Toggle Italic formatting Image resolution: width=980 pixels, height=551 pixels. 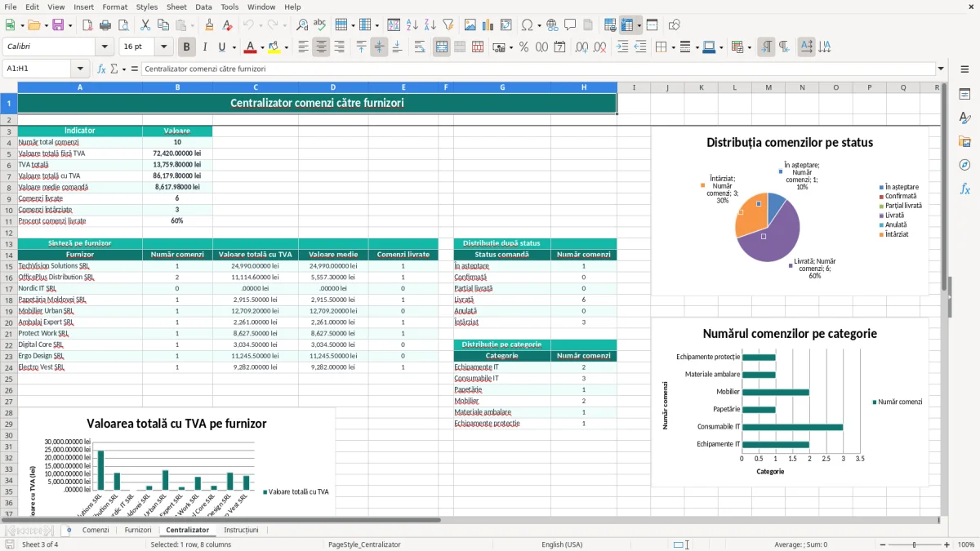[x=205, y=47]
